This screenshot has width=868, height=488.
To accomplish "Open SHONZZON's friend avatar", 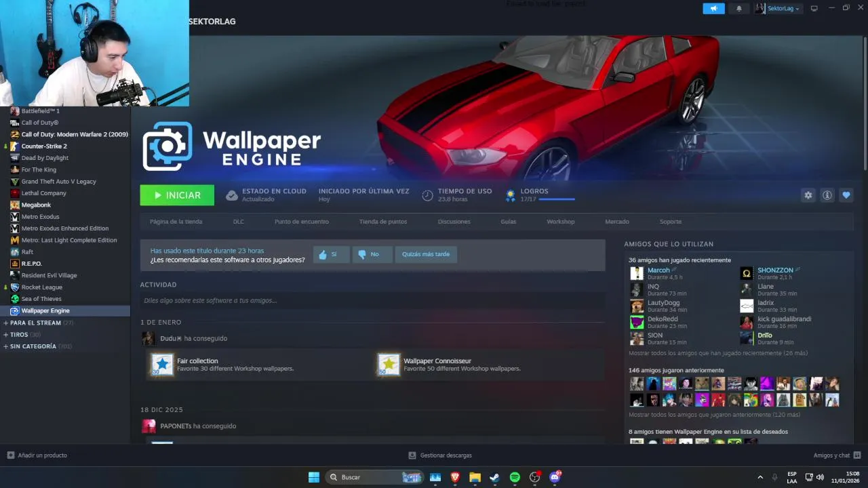I will pyautogui.click(x=747, y=273).
